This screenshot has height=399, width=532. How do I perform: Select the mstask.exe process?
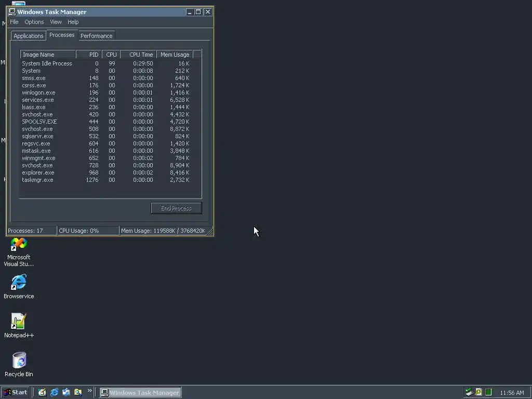click(x=106, y=151)
